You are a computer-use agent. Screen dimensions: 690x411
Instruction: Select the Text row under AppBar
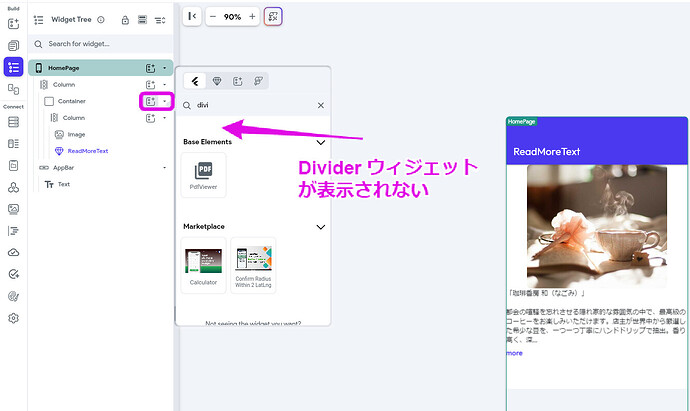[63, 184]
